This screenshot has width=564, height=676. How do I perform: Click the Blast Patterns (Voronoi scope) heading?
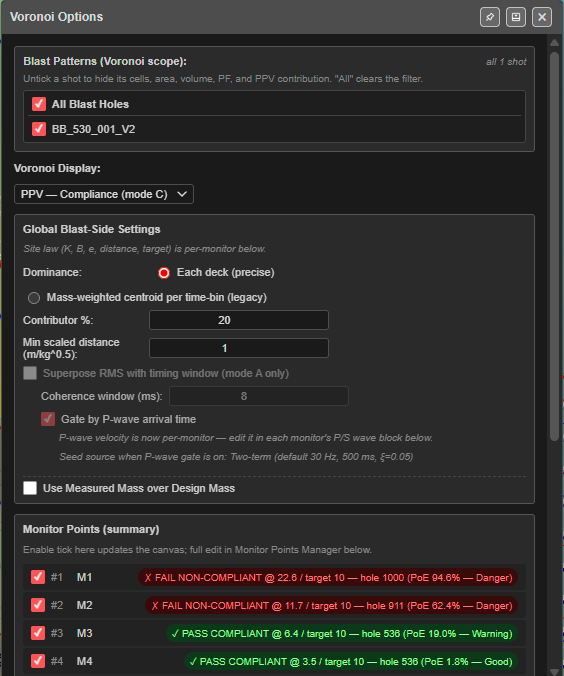point(105,61)
